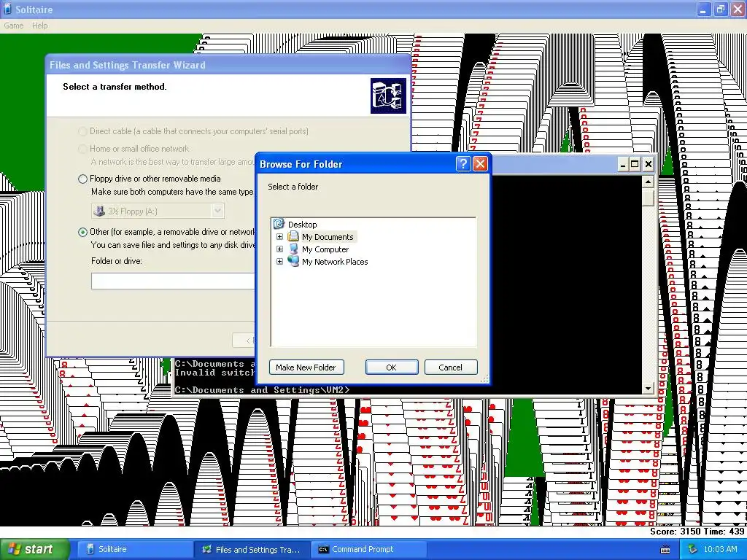Viewport: 747px width, 560px height.
Task: Click the Desktop icon in Browse For Folder
Action: [x=279, y=224]
